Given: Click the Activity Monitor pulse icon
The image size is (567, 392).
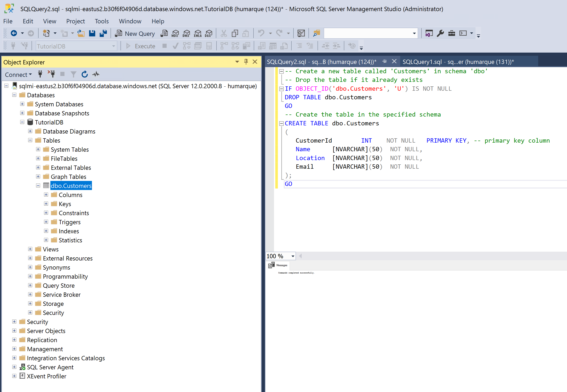Looking at the screenshot, I should pyautogui.click(x=96, y=74).
